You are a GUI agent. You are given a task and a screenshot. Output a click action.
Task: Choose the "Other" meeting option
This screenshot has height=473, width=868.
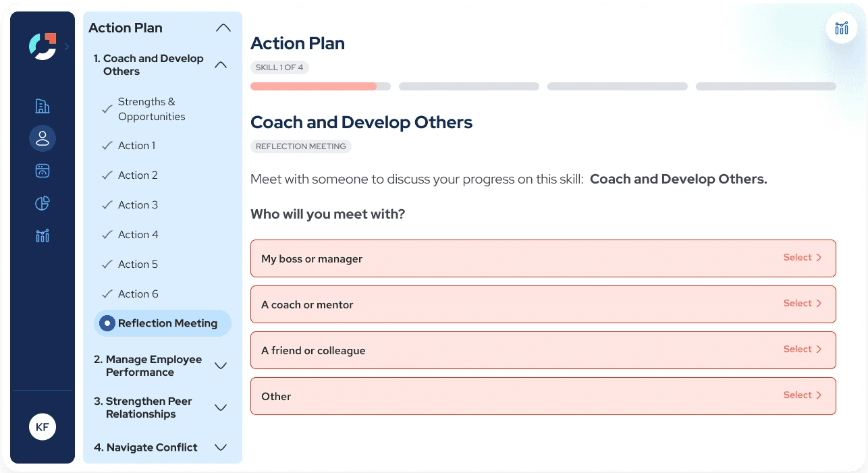tap(543, 396)
